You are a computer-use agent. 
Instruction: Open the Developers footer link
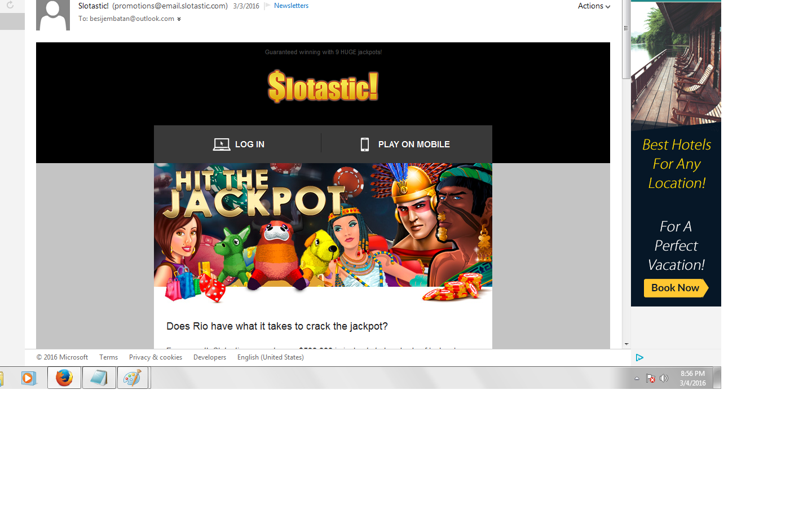pos(210,357)
